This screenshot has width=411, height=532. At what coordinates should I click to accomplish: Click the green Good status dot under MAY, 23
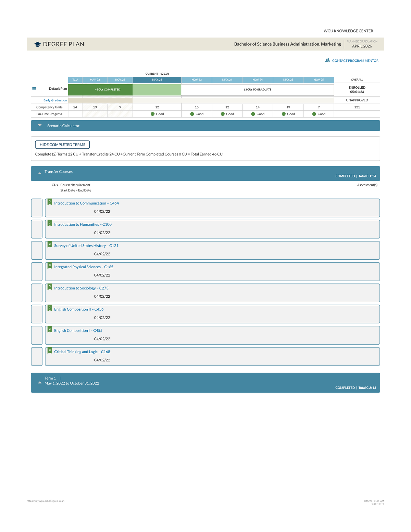(x=152, y=114)
